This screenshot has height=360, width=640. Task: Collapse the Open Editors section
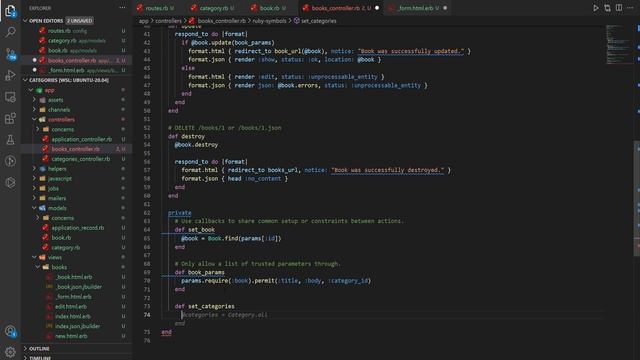coord(25,21)
